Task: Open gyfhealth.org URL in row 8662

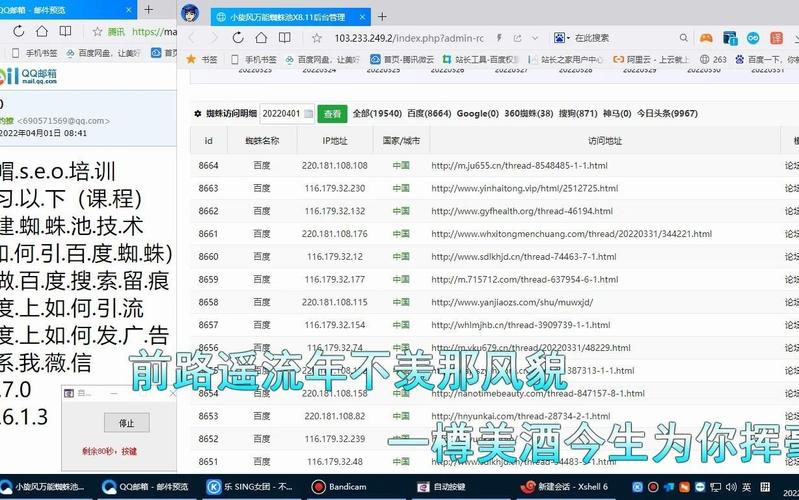Action: click(x=522, y=211)
